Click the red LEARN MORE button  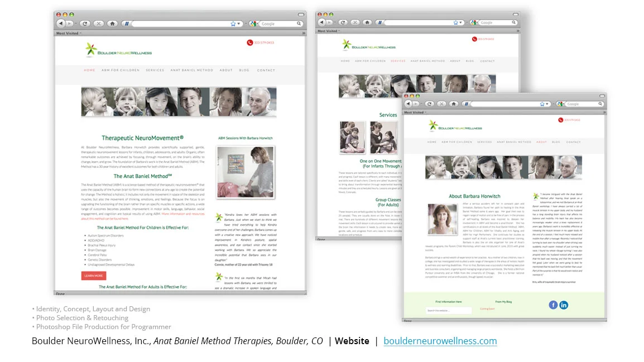click(x=94, y=276)
